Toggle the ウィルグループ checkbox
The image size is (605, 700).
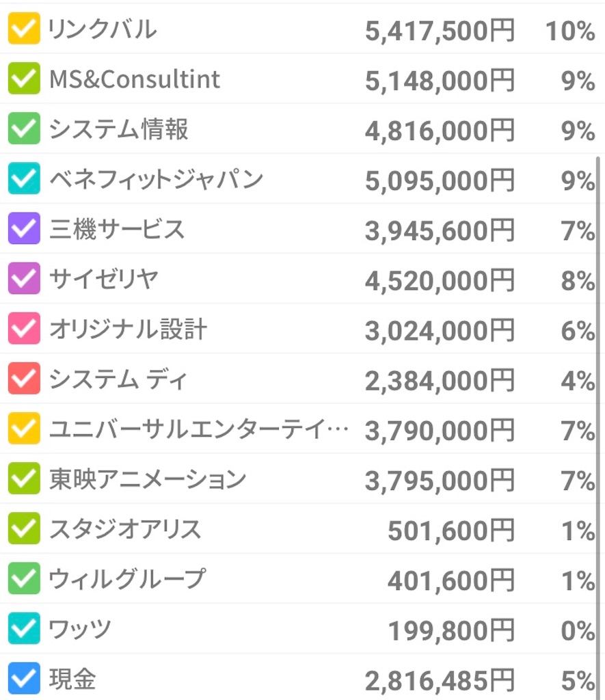(x=24, y=578)
